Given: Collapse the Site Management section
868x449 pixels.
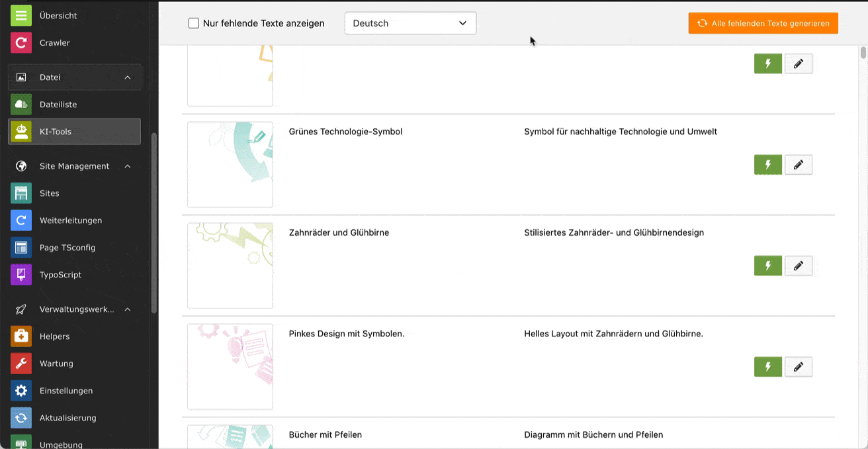Looking at the screenshot, I should pos(128,166).
